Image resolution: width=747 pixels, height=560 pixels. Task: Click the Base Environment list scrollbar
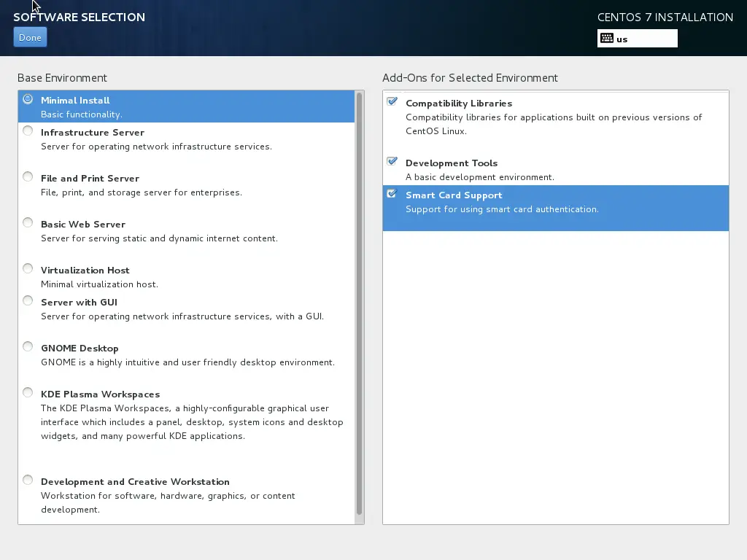tap(359, 303)
